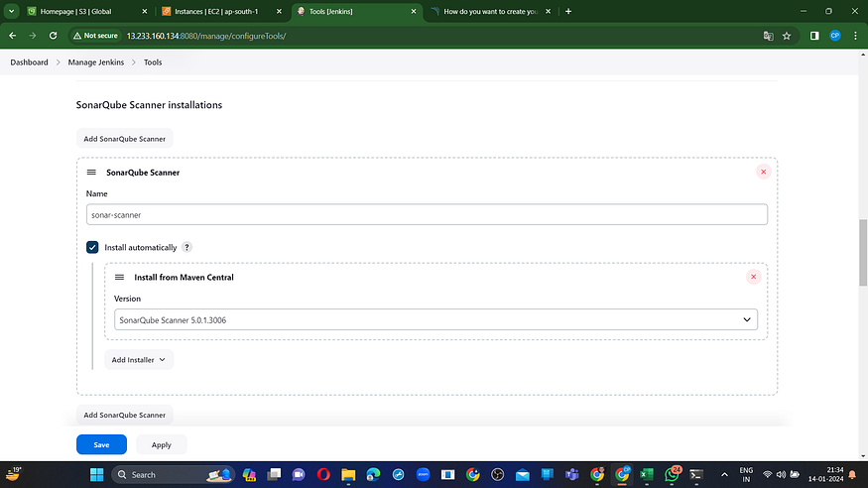Screen dimensions: 868x488
Task: Go to Dashboard breadcrumb
Action: 29,61
